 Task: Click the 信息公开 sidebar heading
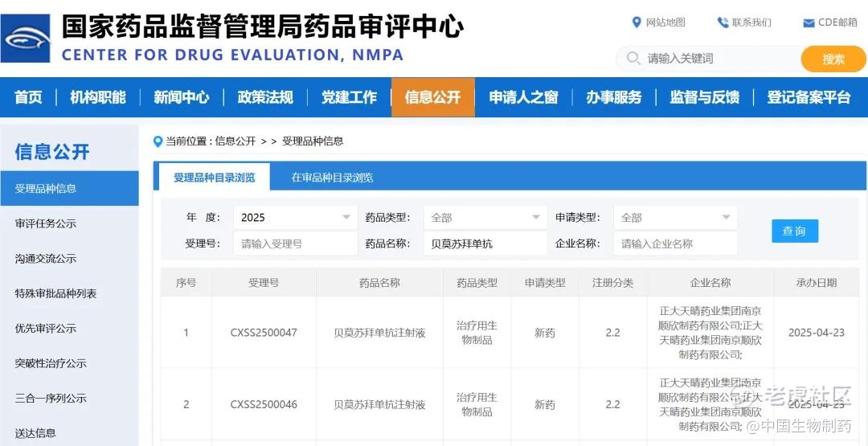pos(52,152)
